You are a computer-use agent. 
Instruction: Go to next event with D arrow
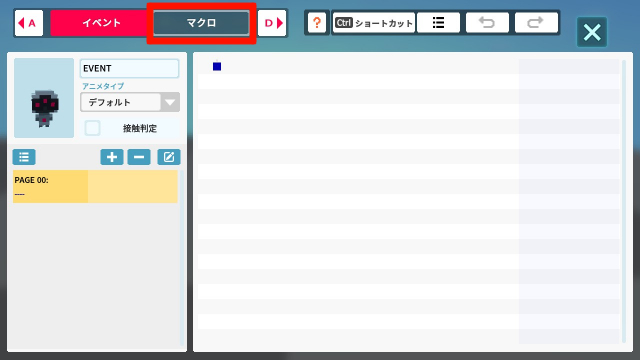272,23
